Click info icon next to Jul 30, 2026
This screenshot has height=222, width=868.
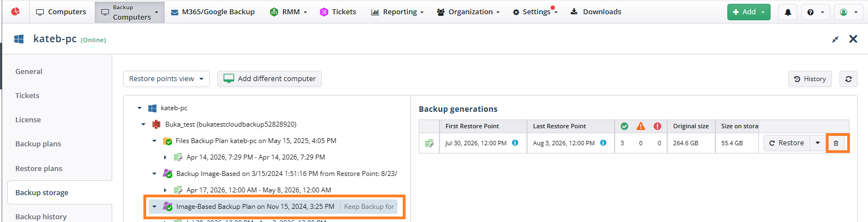pyautogui.click(x=515, y=143)
